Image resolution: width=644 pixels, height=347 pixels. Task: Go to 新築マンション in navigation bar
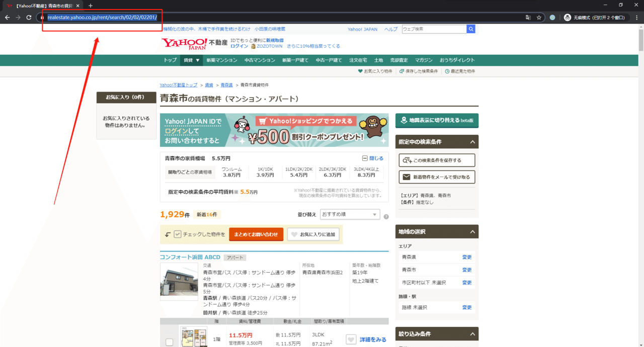point(222,60)
